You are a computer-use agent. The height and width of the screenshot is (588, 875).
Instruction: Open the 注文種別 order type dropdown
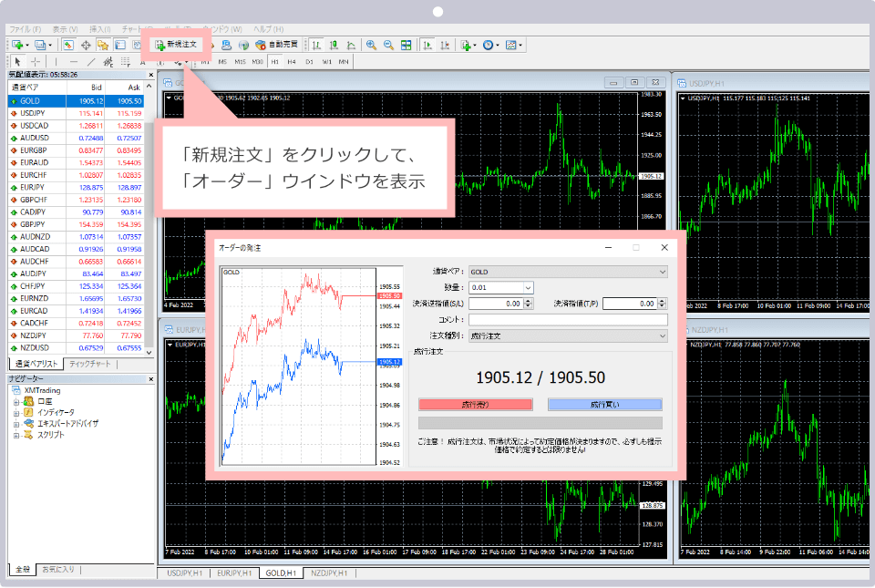662,336
